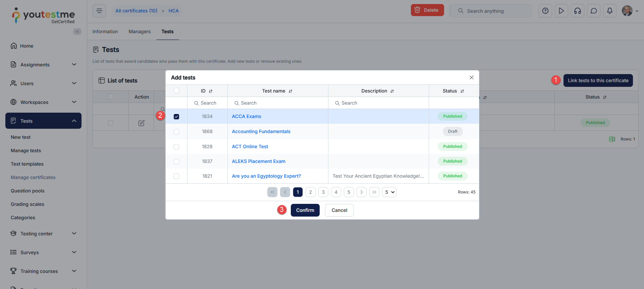Screen dimensions: 644x289
Task: Click the Test name search field
Action: point(278,103)
